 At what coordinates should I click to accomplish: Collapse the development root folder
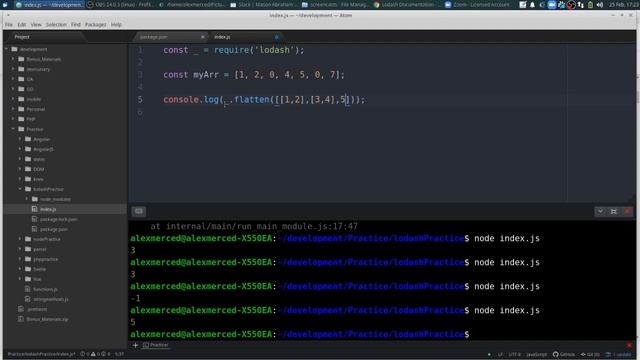(7, 49)
